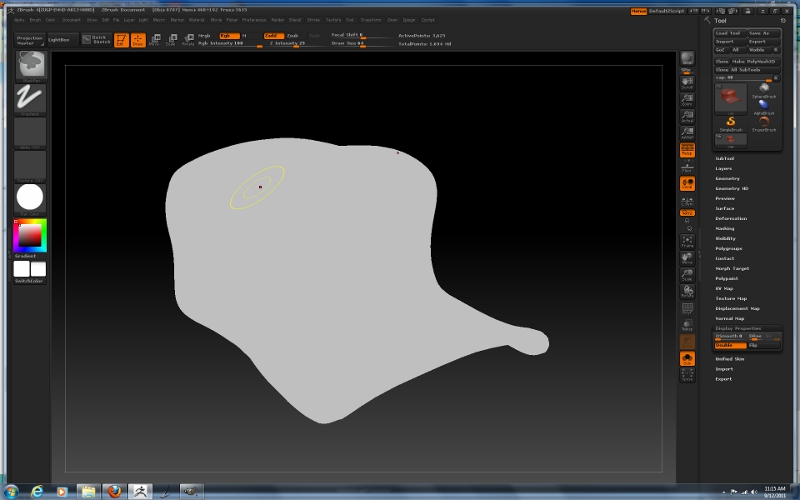Open the material sphere selector
The height and width of the screenshot is (500, 800).
tap(31, 199)
